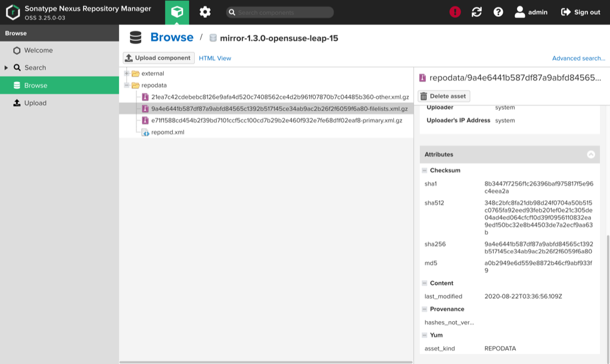The image size is (610, 364).
Task: Click the details panel vertical scrollbar
Action: click(x=608, y=298)
